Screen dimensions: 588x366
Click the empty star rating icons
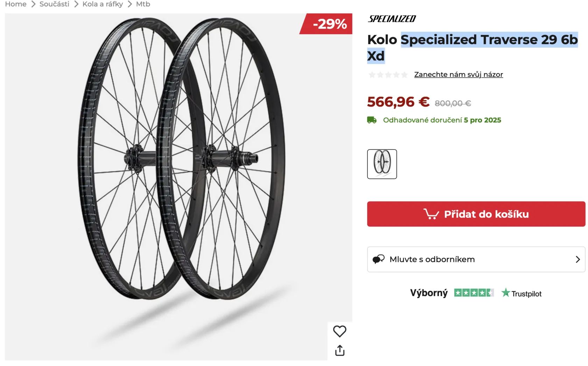pos(388,75)
